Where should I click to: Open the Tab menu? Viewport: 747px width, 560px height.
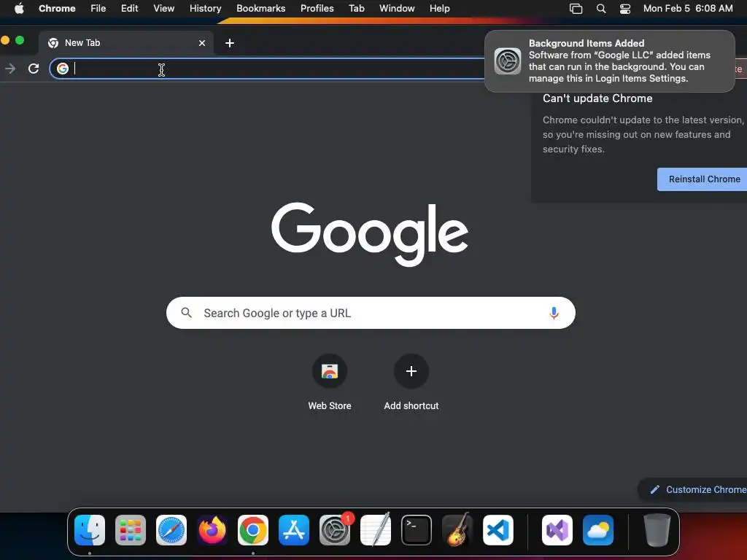click(356, 9)
